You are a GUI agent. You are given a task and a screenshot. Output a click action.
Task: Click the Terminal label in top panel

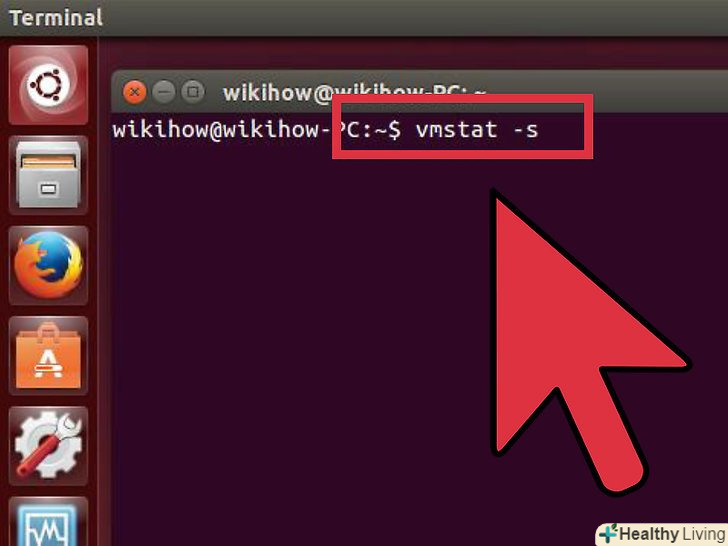pos(56,18)
